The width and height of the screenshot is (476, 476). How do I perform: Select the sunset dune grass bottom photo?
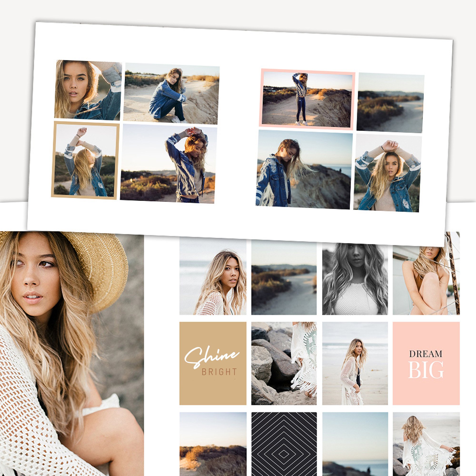(213, 443)
